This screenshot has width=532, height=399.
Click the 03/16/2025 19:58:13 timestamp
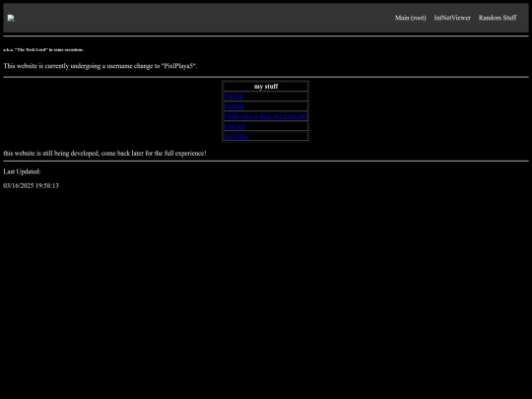coord(31,185)
